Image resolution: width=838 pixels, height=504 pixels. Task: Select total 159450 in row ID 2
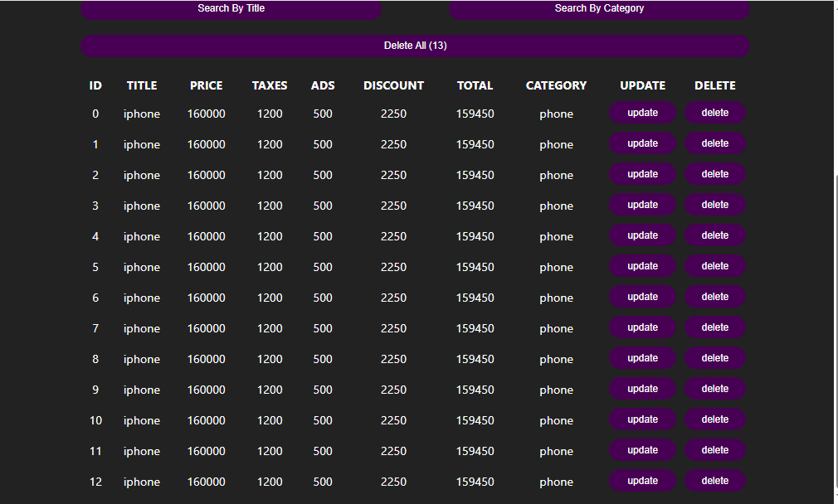coord(475,175)
